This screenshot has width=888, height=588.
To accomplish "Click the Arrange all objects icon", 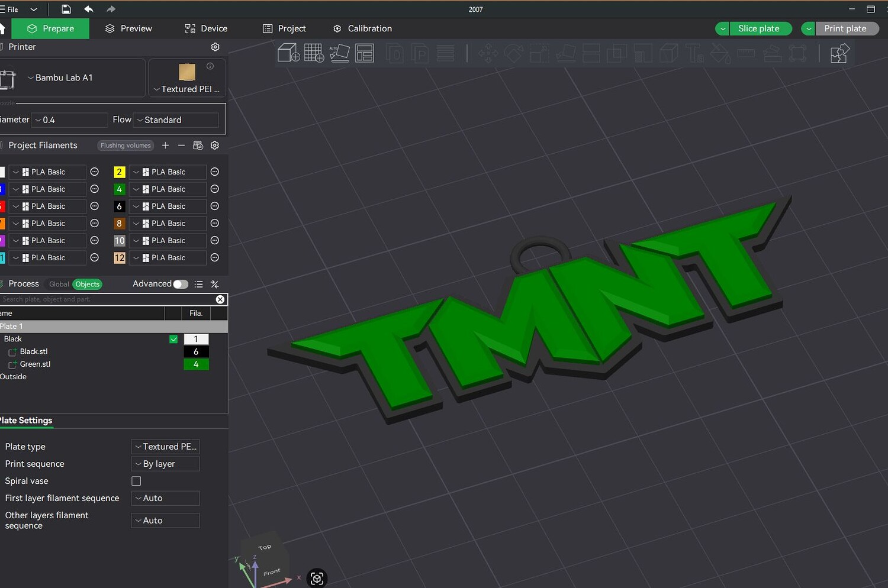I will (365, 53).
